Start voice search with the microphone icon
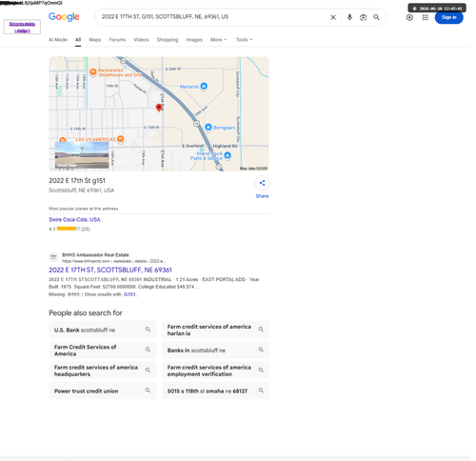The height and width of the screenshot is (461, 476). pyautogui.click(x=349, y=17)
